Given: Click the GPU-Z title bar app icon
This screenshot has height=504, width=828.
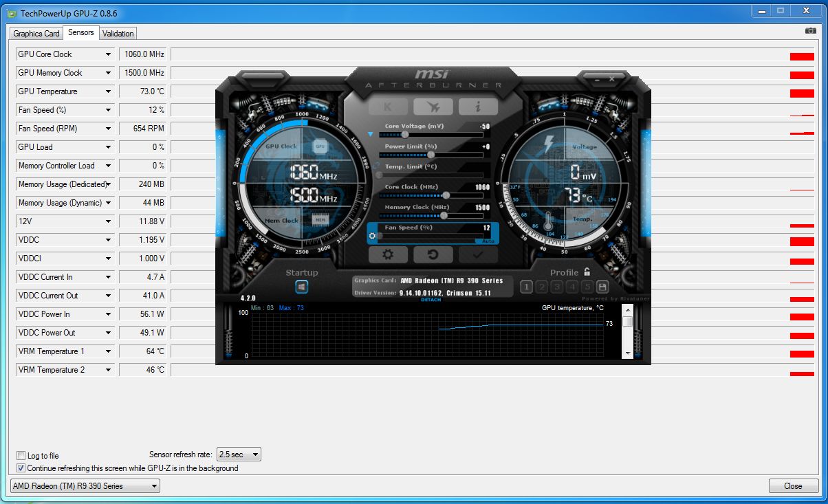Looking at the screenshot, I should 12,12.
